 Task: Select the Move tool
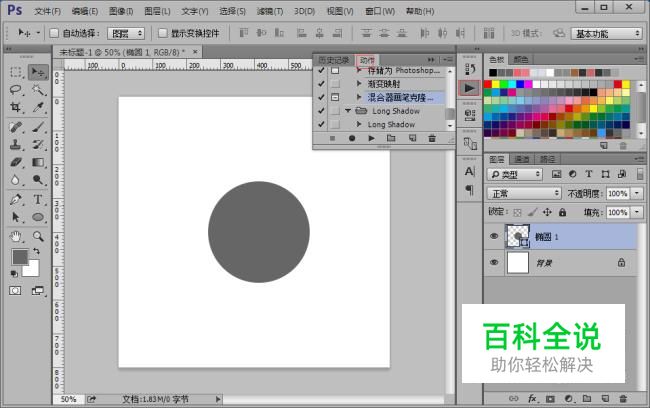38,72
